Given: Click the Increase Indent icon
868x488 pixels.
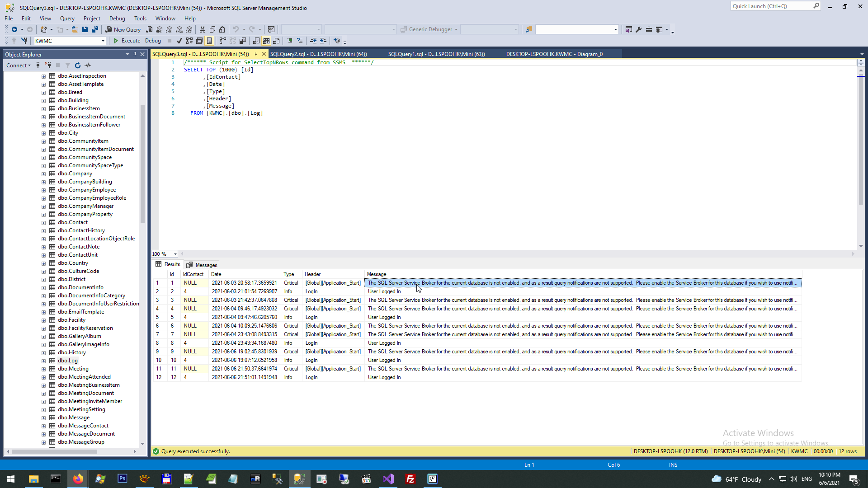Looking at the screenshot, I should [x=323, y=41].
